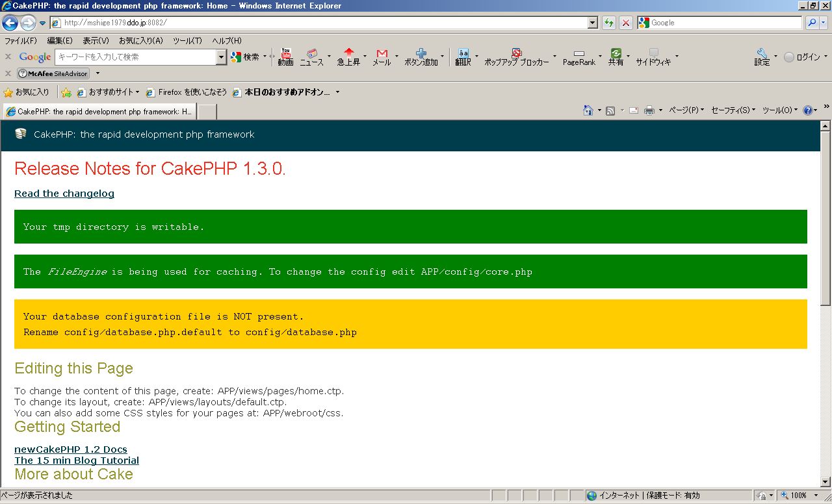Open the 本日のおすすめアドオン favorite link

[281, 92]
